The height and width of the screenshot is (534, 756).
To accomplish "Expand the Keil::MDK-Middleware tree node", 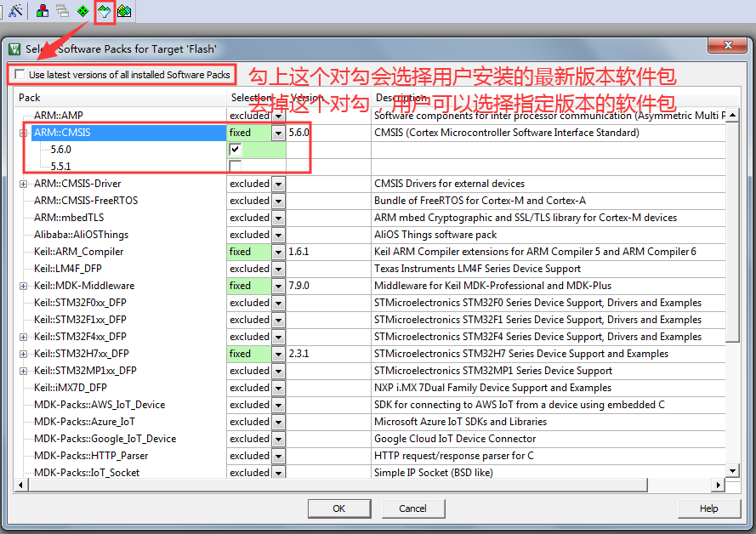I will [23, 286].
